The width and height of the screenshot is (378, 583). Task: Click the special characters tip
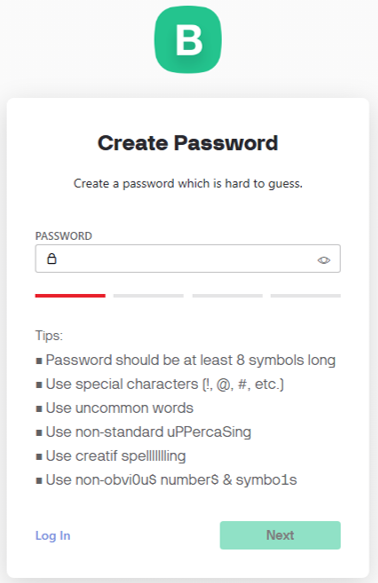[160, 384]
